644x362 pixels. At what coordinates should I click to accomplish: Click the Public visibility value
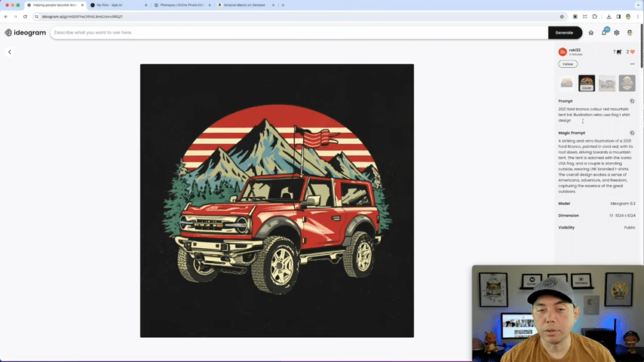630,228
